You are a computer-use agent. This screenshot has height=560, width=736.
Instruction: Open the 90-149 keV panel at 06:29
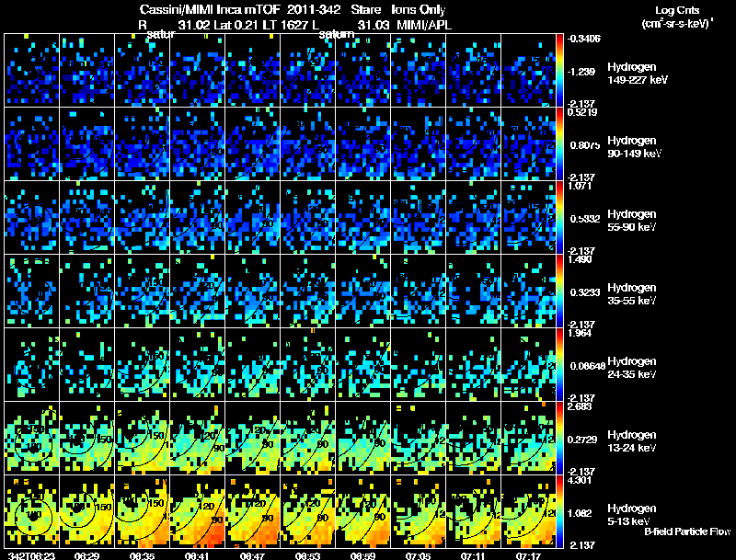point(86,144)
